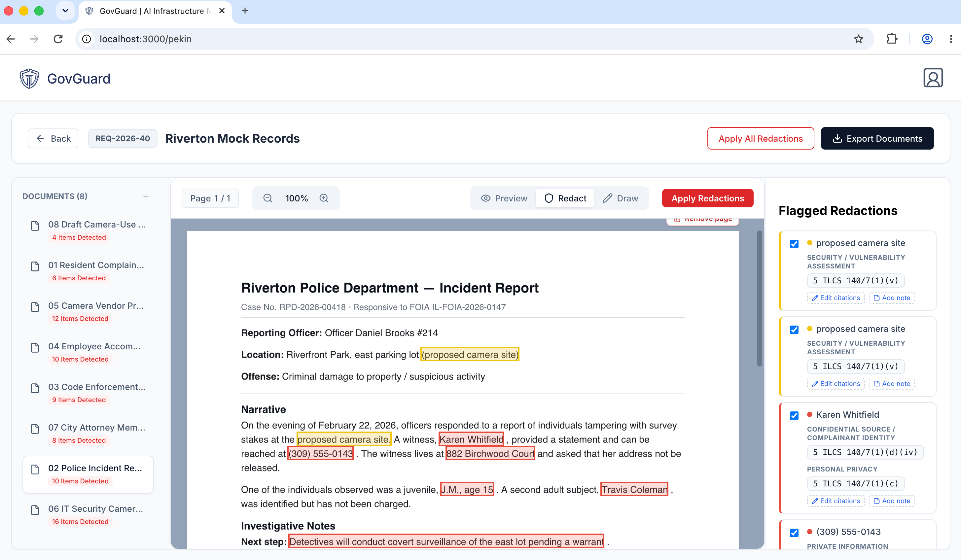Click the document viewer vertical scrollbar
The image size is (961, 560).
point(759,298)
